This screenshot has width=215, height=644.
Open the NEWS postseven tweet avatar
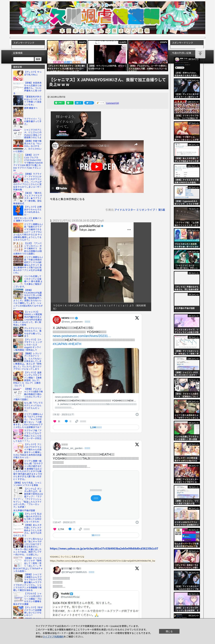pos(57,320)
